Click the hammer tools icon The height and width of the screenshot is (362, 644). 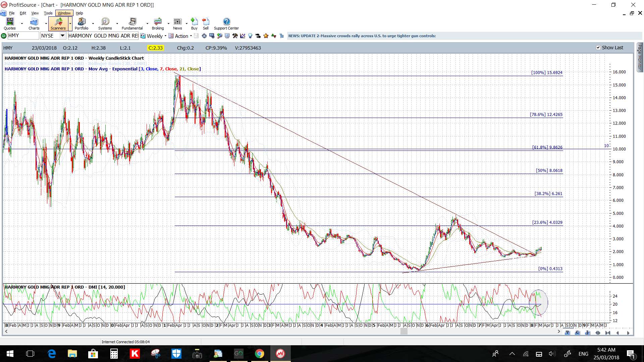[x=235, y=36]
